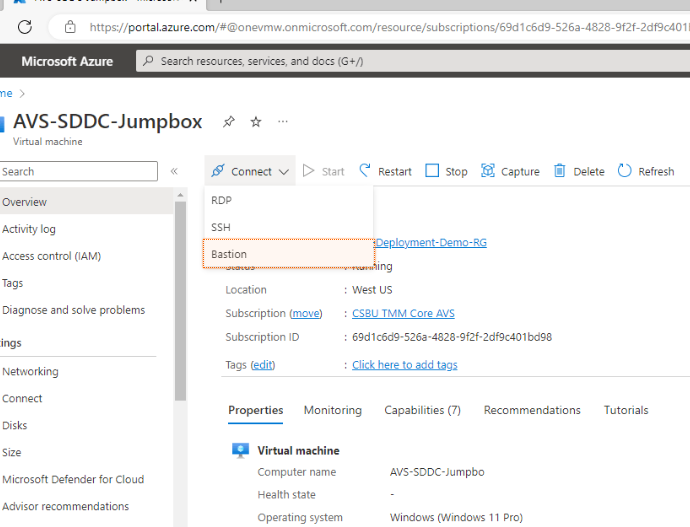Click the Stop button label

point(456,172)
